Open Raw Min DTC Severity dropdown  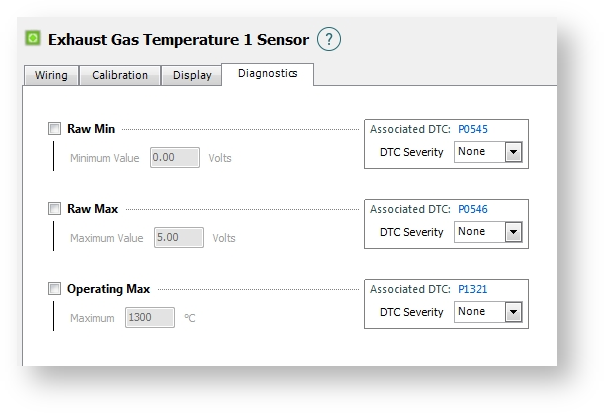[489, 152]
